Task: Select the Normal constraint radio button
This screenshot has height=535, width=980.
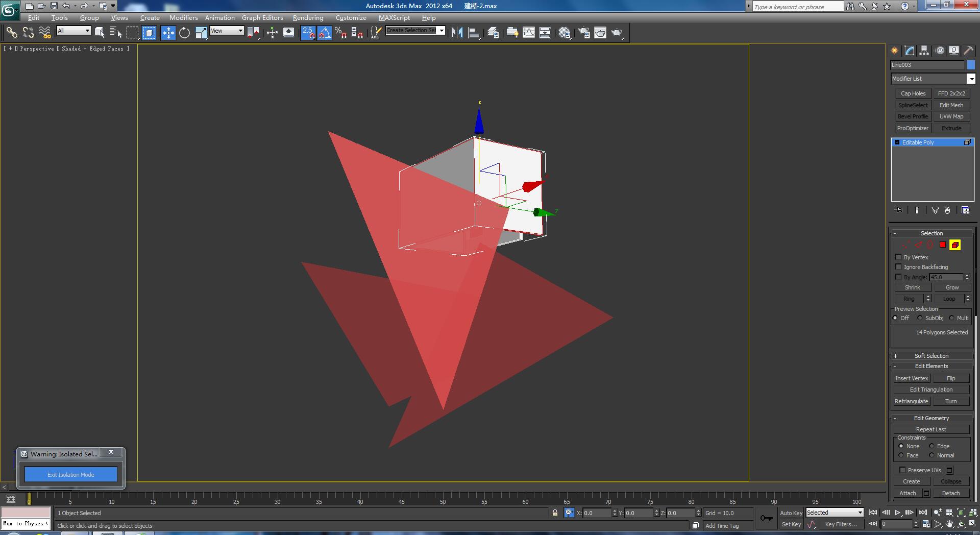Action: (932, 455)
